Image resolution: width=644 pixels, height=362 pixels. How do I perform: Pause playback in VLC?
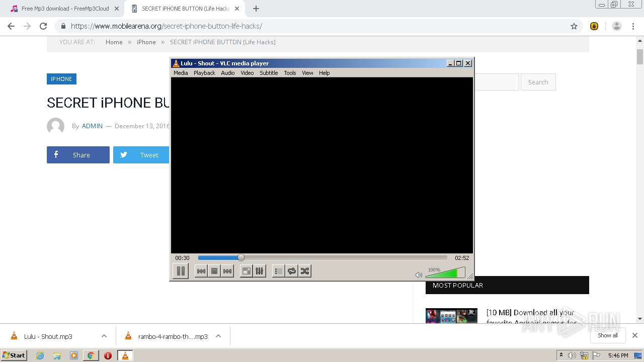(x=181, y=271)
